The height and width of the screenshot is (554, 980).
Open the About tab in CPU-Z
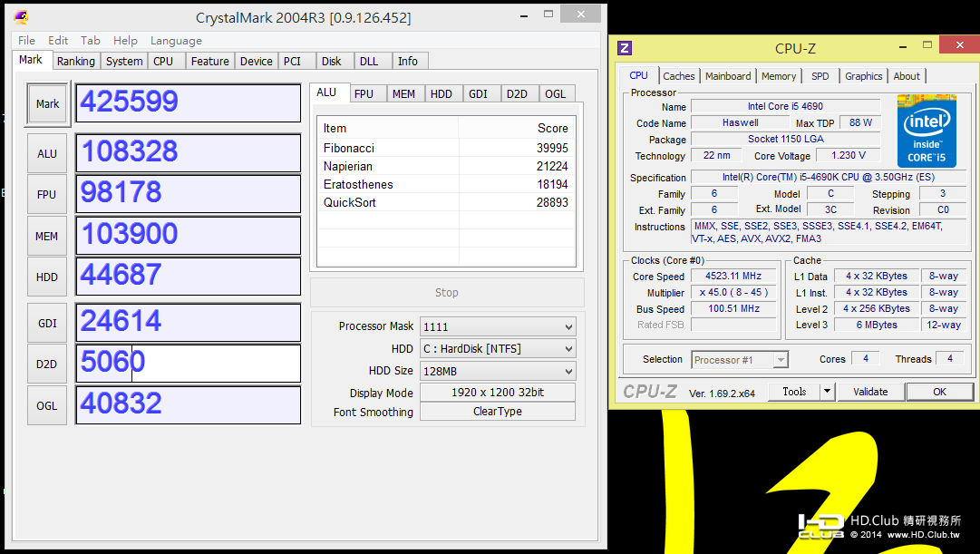(x=907, y=76)
